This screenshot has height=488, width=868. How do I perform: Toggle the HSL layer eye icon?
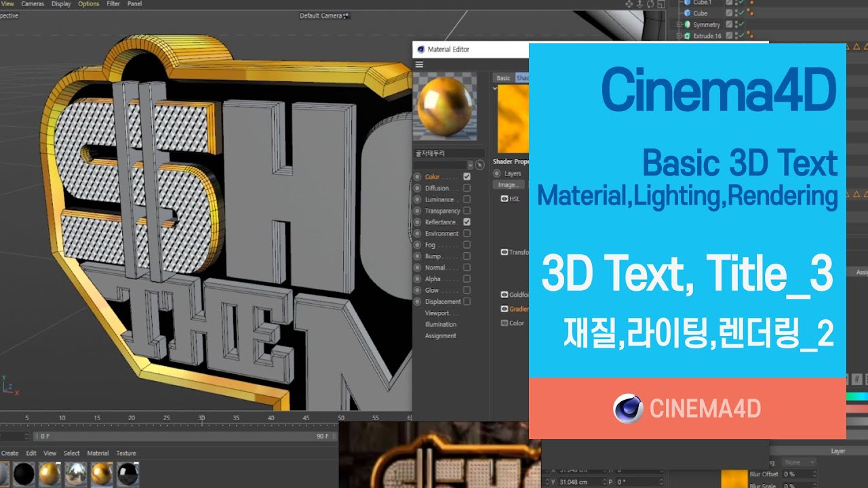(505, 199)
